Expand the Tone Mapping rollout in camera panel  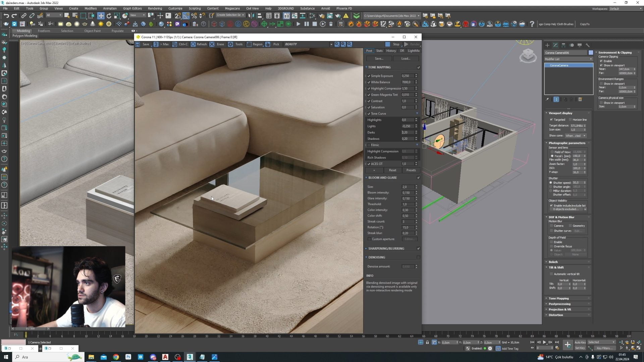[558, 298]
